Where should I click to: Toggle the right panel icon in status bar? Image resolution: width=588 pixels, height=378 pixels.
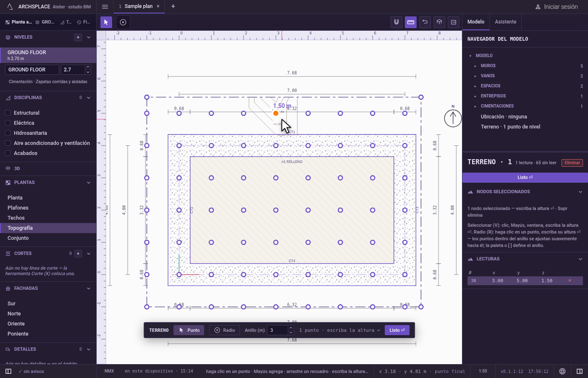pos(580,371)
